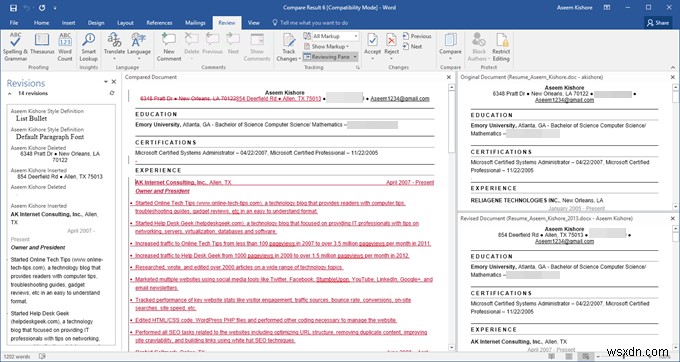Click the 1202 words status bar counter
Viewport: 680px width, 362px height.
pyautogui.click(x=17, y=357)
